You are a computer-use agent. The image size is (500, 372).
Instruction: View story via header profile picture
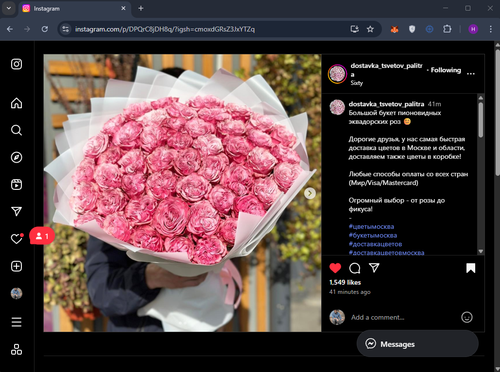[x=337, y=74]
